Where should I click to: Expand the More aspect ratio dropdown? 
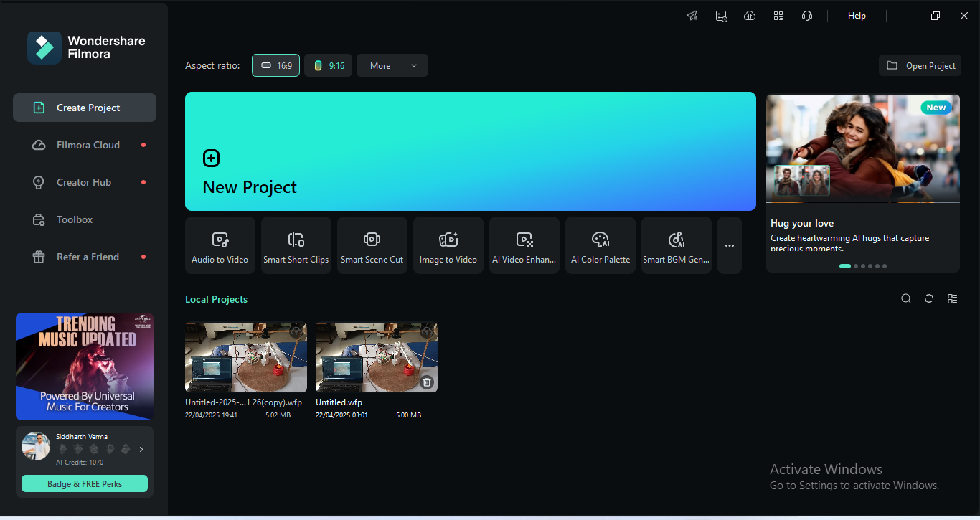[392, 65]
